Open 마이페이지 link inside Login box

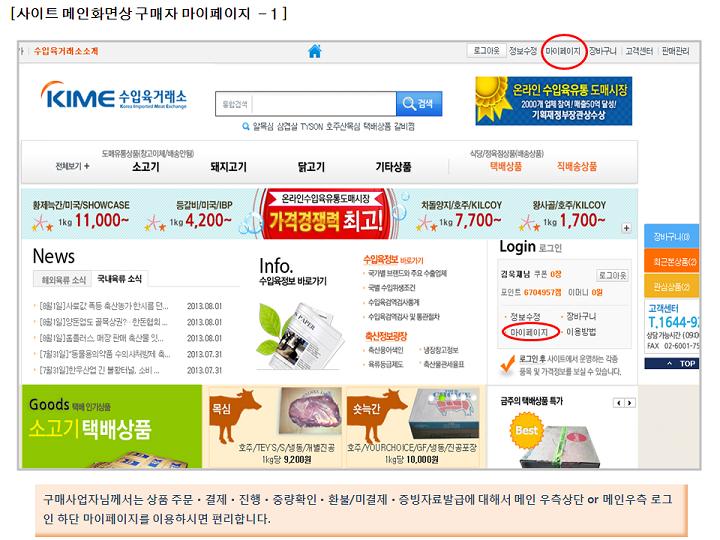(x=529, y=332)
